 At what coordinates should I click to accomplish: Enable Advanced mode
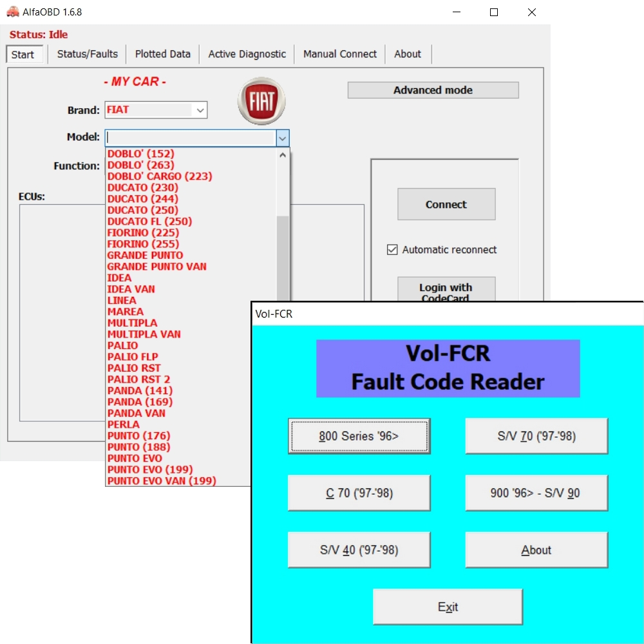(433, 90)
